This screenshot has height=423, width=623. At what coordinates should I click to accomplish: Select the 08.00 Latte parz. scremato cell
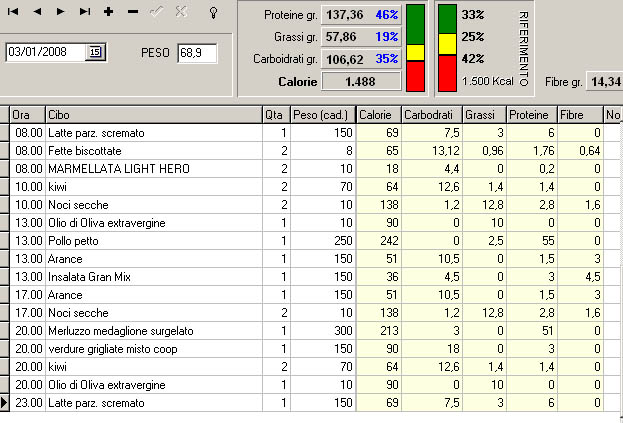(154, 133)
